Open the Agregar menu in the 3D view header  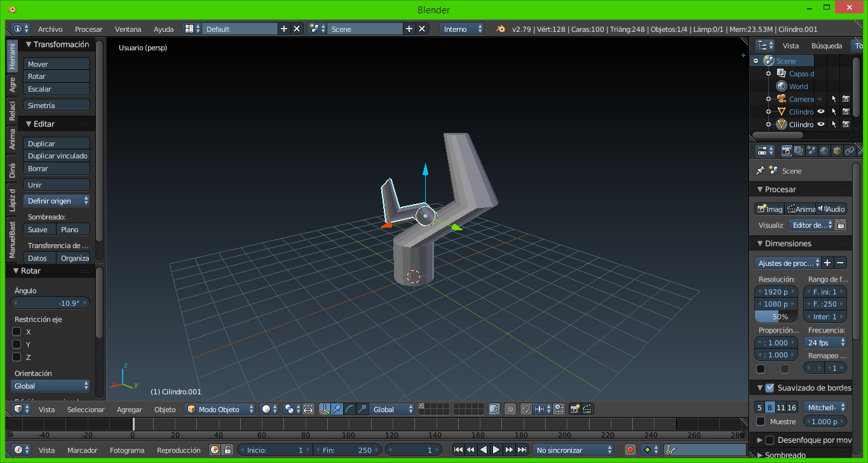(x=129, y=410)
